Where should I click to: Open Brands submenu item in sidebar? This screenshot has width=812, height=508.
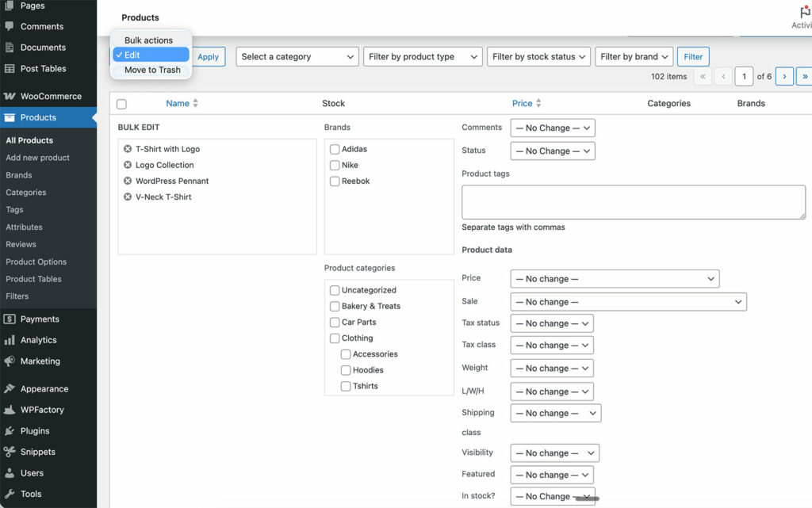point(19,175)
